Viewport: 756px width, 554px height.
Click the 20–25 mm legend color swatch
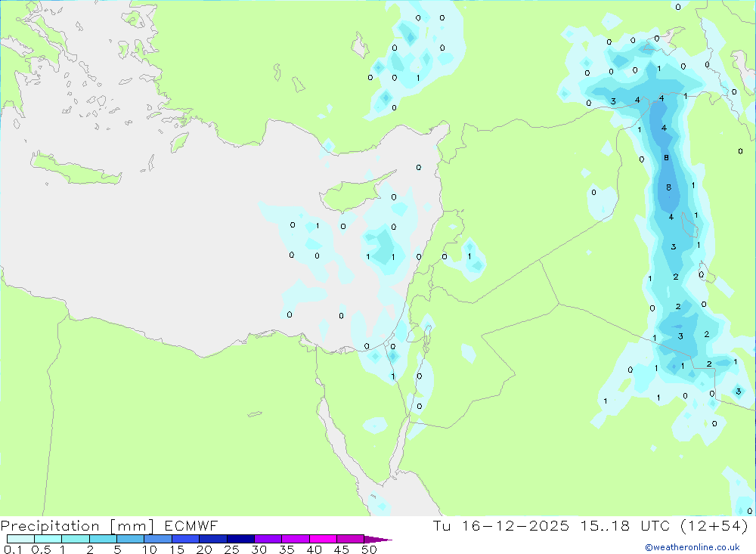point(213,539)
